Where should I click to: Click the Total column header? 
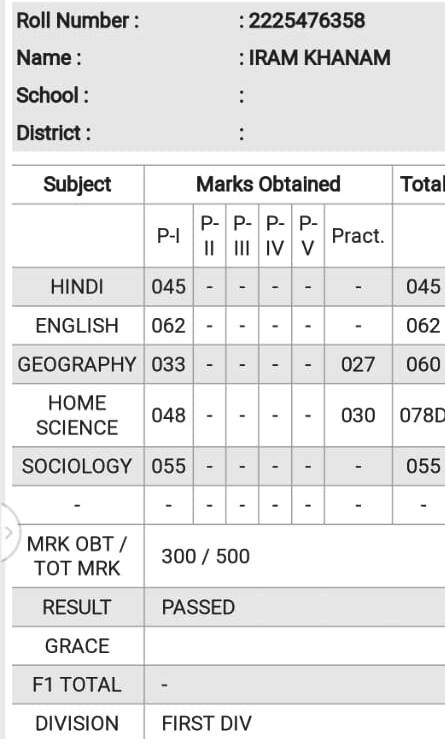click(x=422, y=184)
